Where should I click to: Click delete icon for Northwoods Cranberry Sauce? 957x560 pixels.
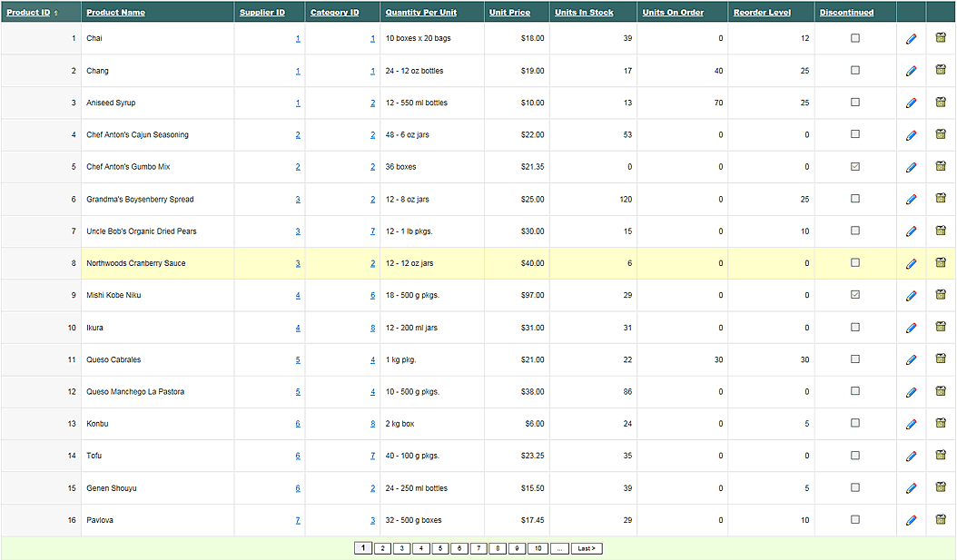click(x=941, y=263)
